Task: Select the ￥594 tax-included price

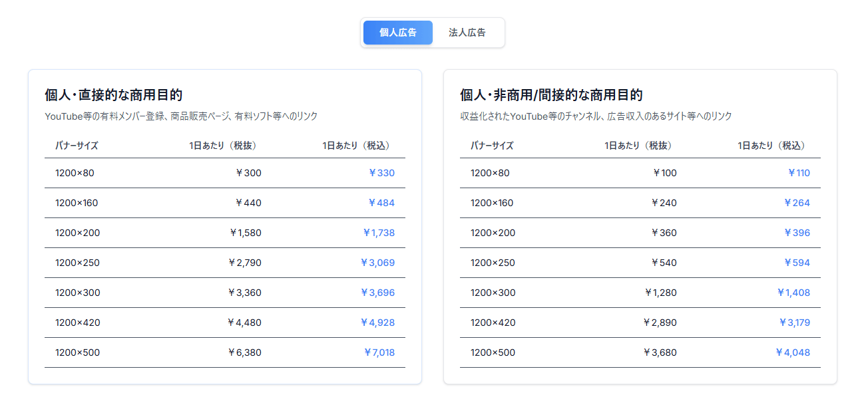Action: coord(797,263)
